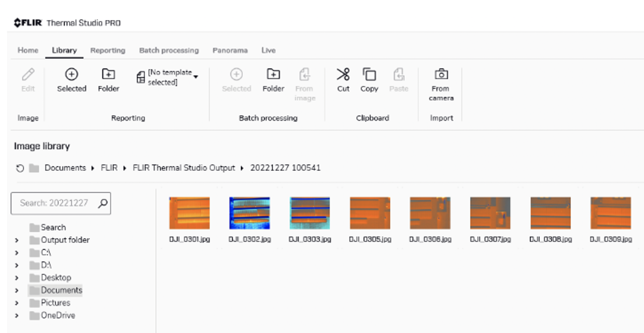Screen dimensions: 644x333
Task: Import images From camera
Action: point(441,75)
